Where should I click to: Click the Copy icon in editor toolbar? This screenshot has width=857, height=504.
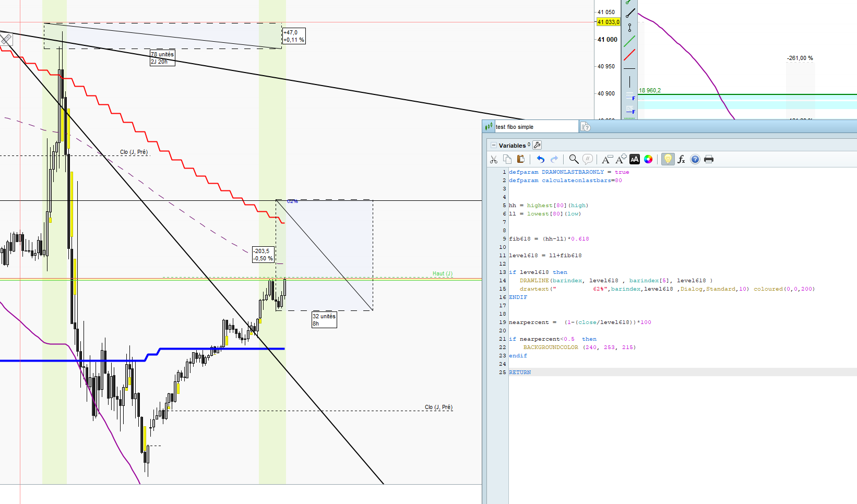(x=507, y=159)
